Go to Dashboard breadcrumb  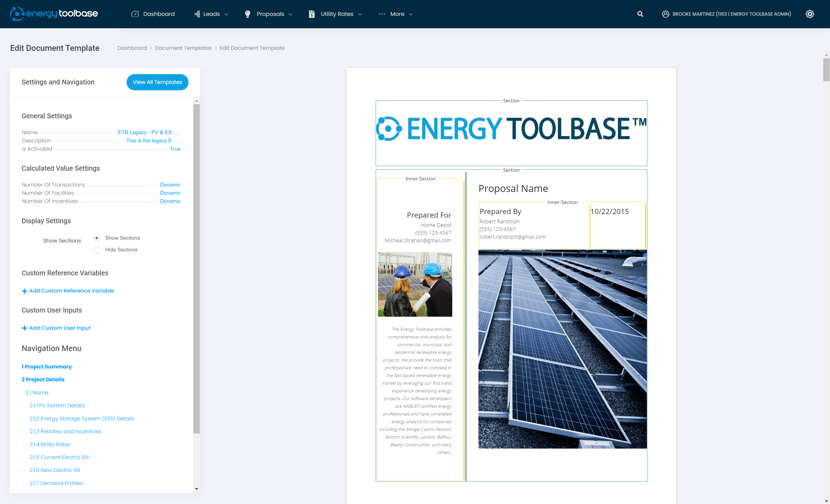(x=132, y=48)
